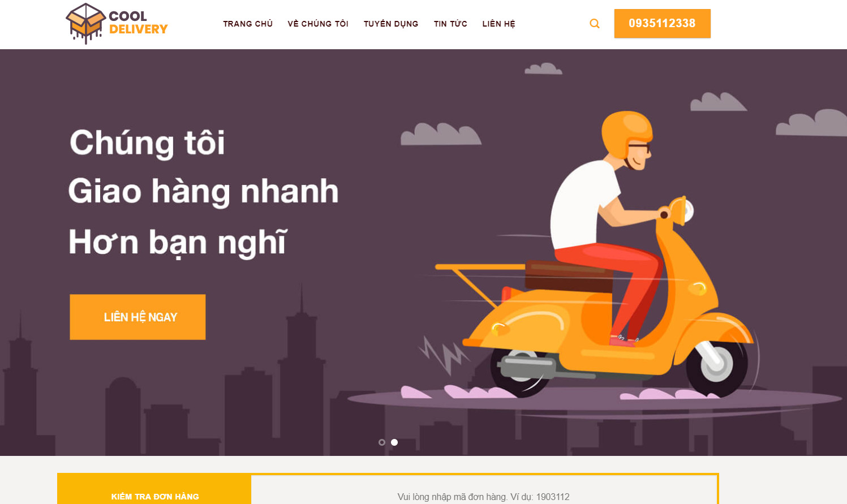Click the hero headline Giao hàng nhanh

tap(204, 191)
